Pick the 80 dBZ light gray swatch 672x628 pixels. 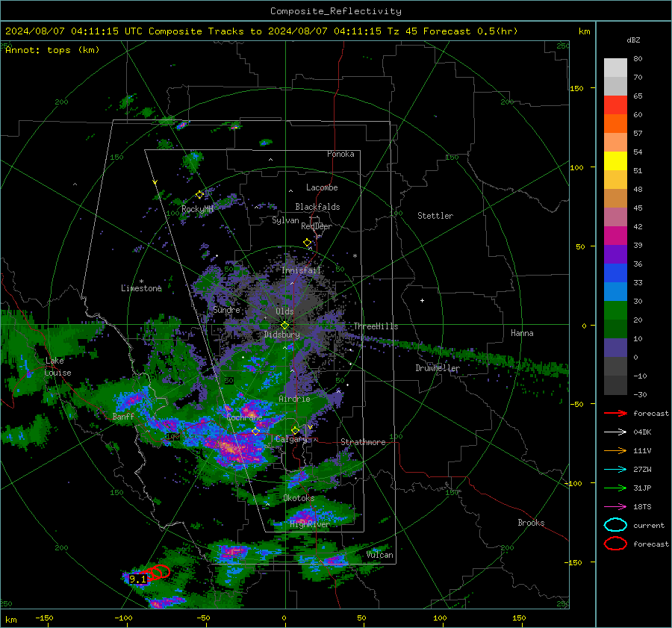[615, 68]
